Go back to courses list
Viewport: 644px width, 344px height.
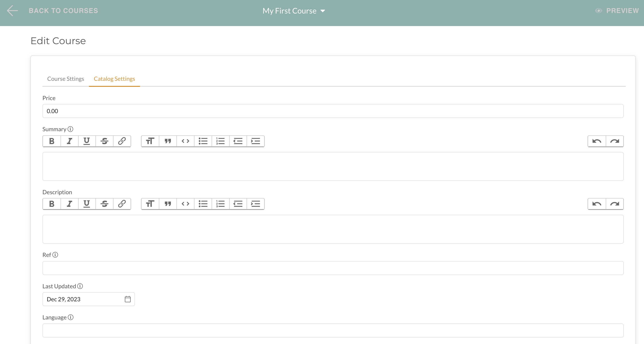click(x=63, y=11)
